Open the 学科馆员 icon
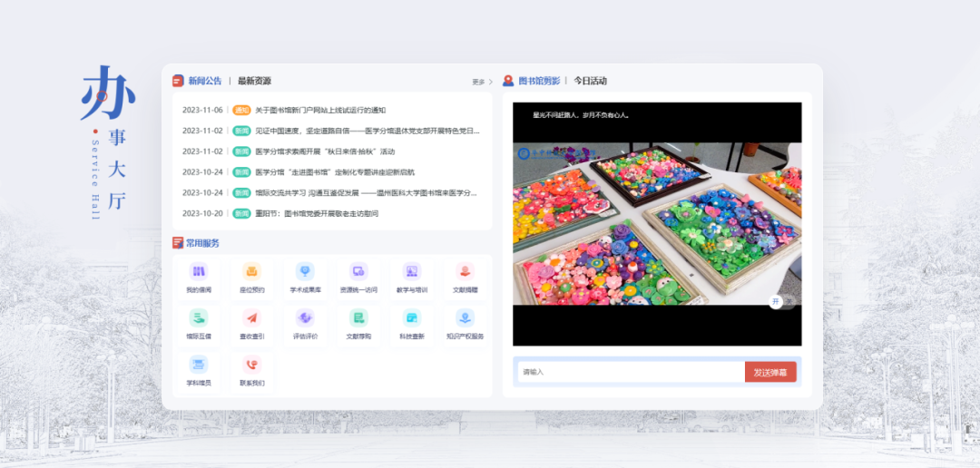Screen dimensions: 980x468 coord(199,365)
